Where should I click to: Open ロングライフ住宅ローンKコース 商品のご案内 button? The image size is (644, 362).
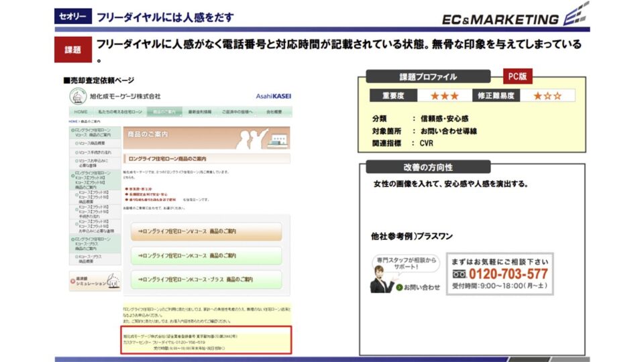pyautogui.click(x=206, y=255)
